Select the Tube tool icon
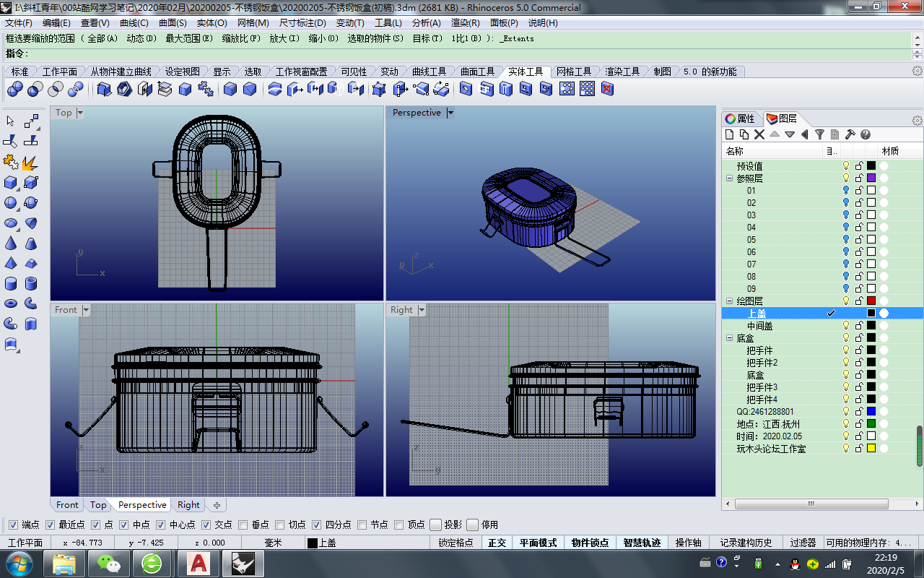Image resolution: width=924 pixels, height=578 pixels. pyautogui.click(x=30, y=283)
